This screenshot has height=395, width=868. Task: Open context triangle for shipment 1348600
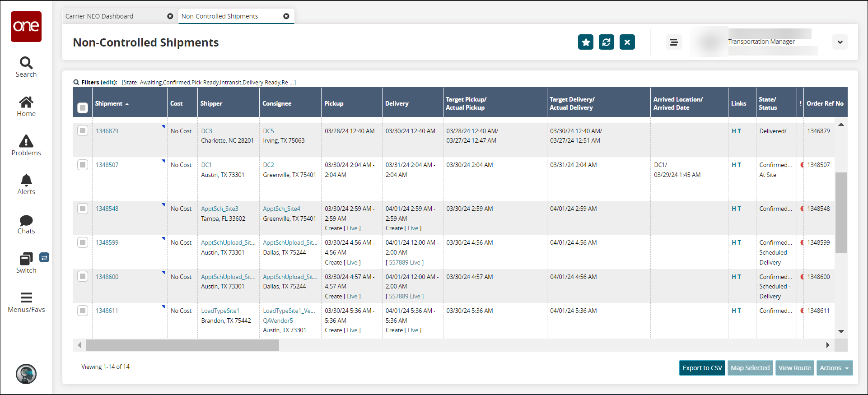tap(163, 272)
